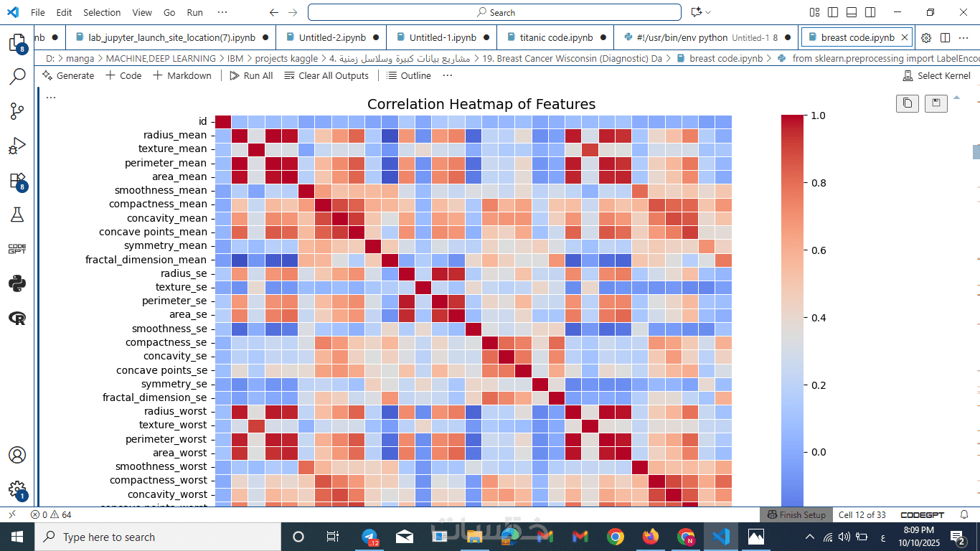Open the Manage gear at the bottom of the activity bar
The image size is (980, 551).
[17, 489]
